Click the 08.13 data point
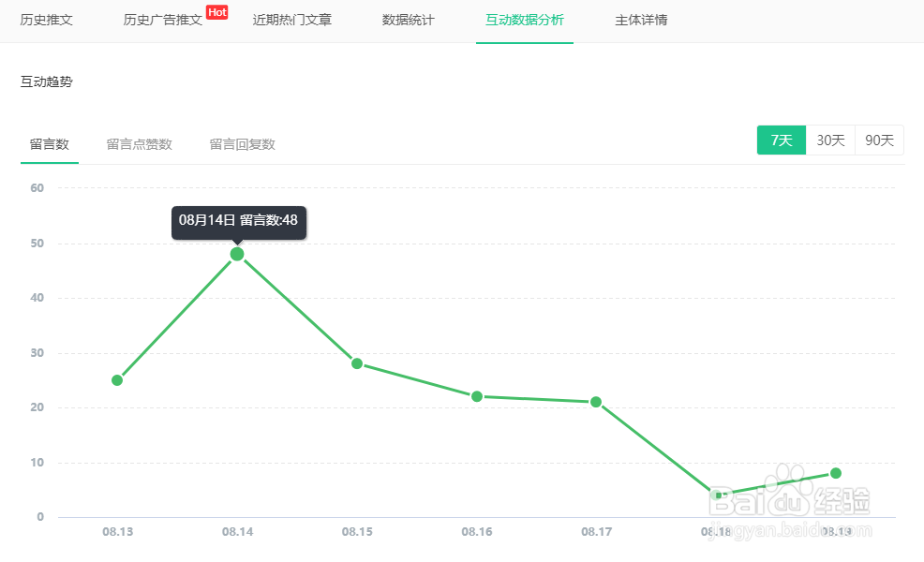This screenshot has width=924, height=562. tap(117, 380)
